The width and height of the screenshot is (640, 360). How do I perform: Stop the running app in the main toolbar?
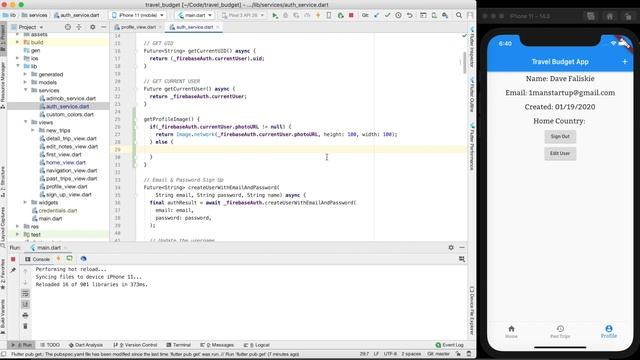click(351, 15)
